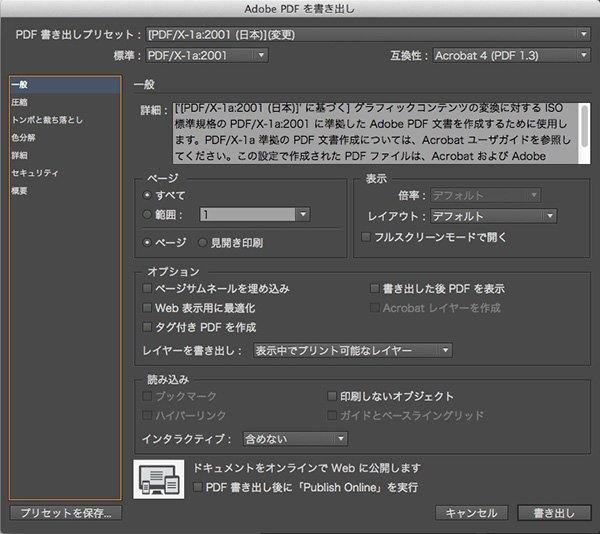The width and height of the screenshot is (600, 534).
Task: Switch to the 色分解 category
Action: pos(65,137)
